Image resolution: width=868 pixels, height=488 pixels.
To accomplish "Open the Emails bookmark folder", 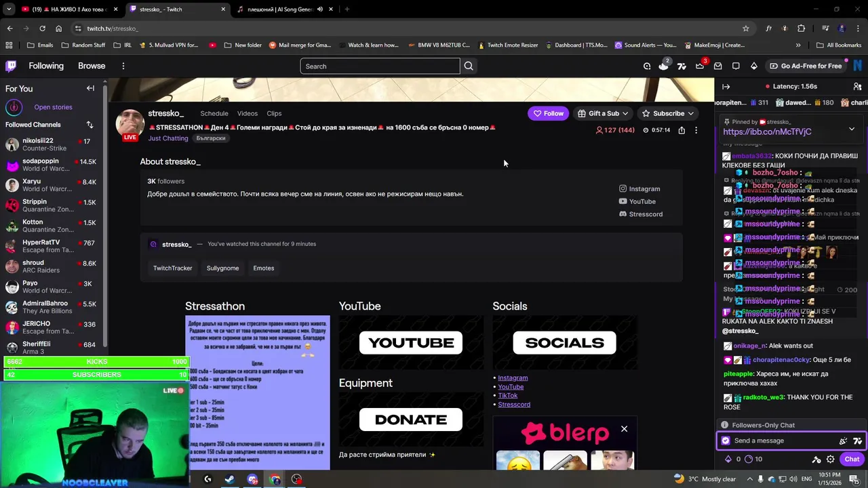I will coord(39,45).
